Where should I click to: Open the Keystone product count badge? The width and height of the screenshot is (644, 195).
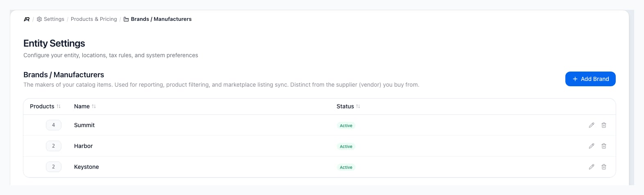pos(54,167)
